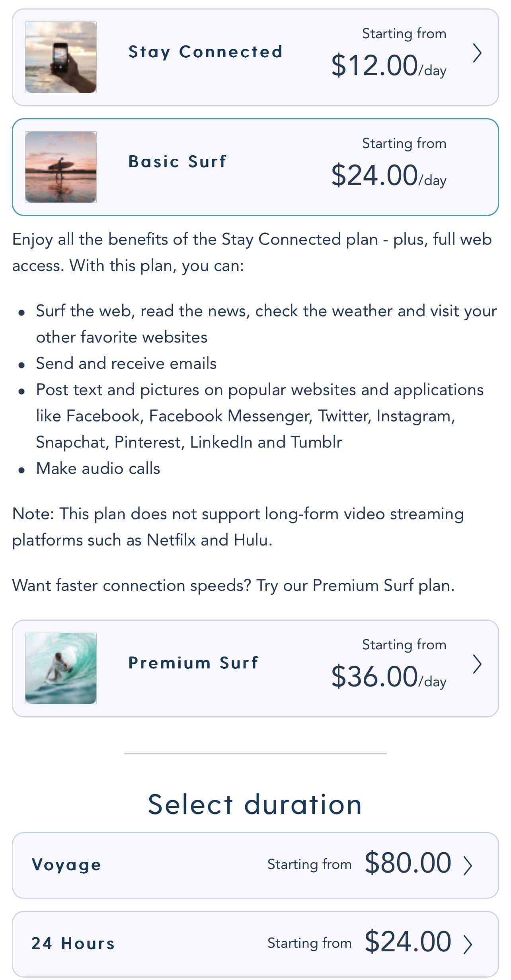This screenshot has height=980, width=511.
Task: Open 24 Hours duration chevron arrow
Action: click(x=468, y=945)
